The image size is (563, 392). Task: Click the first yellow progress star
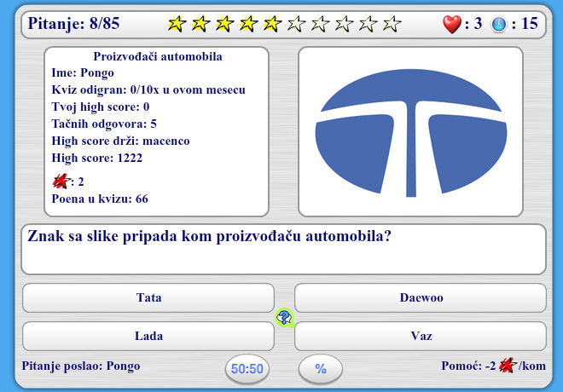coord(177,24)
